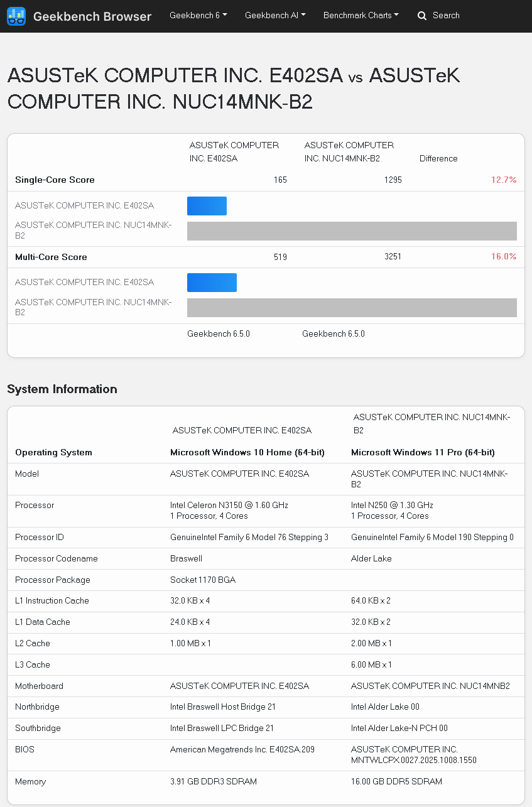
Task: Click the Southbridge row label
Action: [38, 728]
